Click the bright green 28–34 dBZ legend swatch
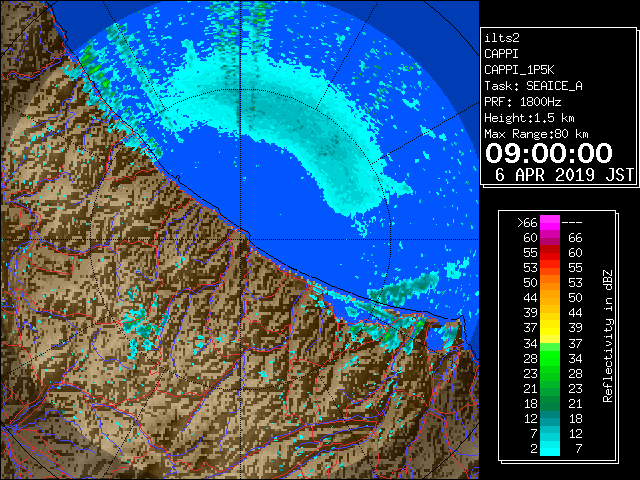This screenshot has width=640, height=480. [550, 358]
